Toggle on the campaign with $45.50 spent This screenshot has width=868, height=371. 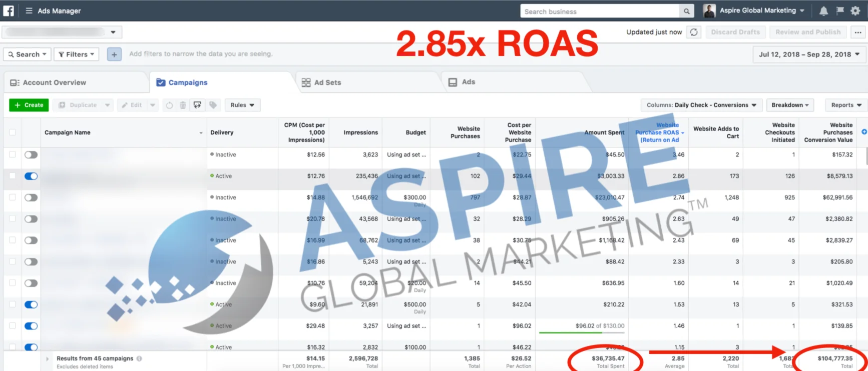tap(31, 154)
